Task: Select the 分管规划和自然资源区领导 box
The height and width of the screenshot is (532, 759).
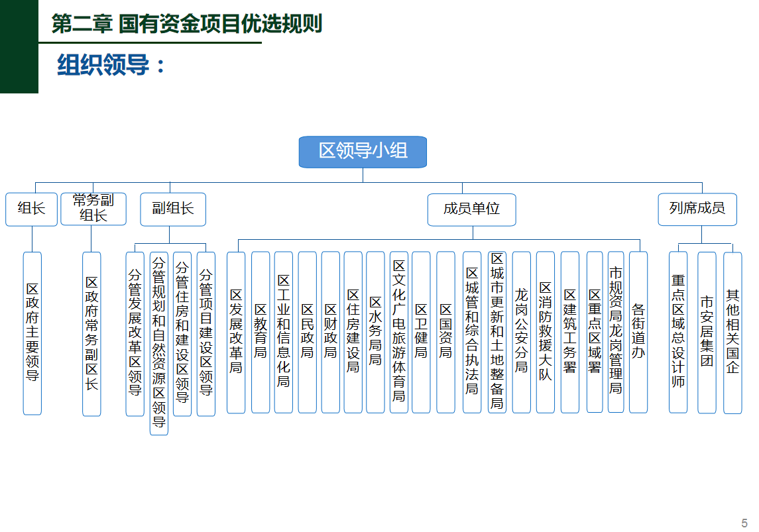Action: coord(159,343)
